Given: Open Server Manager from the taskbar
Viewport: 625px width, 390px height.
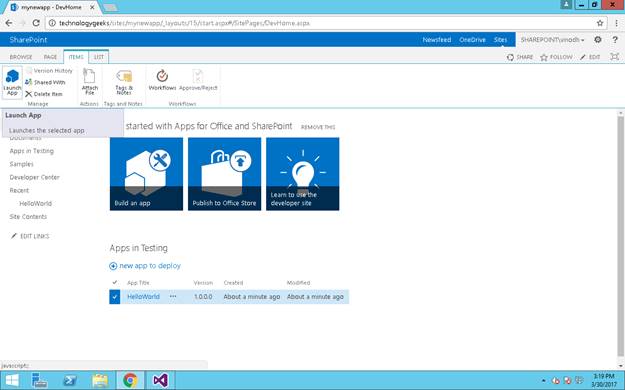Looking at the screenshot, I should click(39, 380).
